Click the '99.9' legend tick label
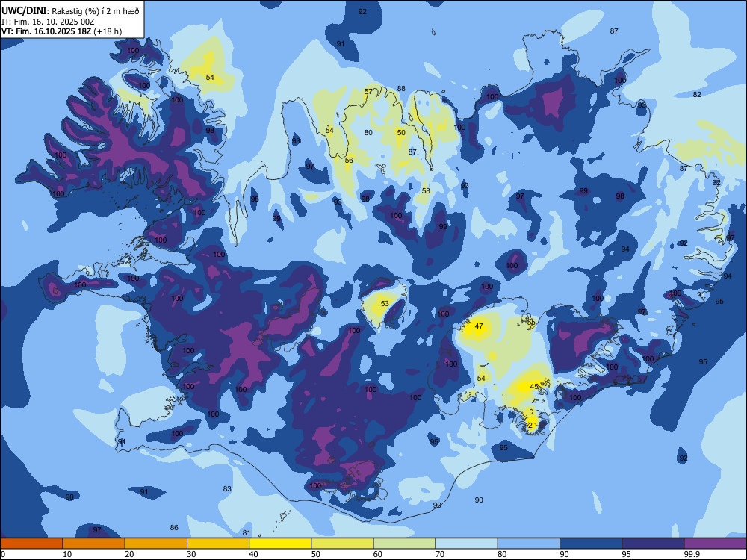 point(691,554)
